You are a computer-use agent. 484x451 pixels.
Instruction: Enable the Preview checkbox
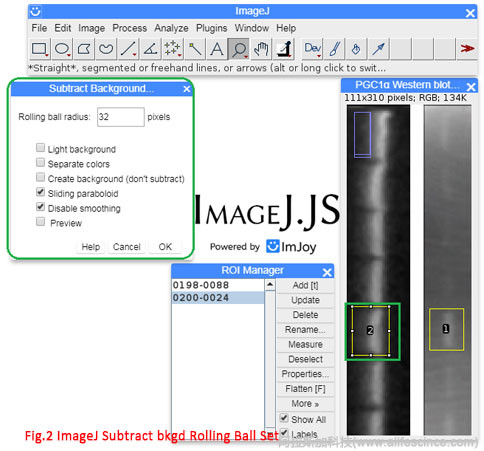tap(40, 221)
